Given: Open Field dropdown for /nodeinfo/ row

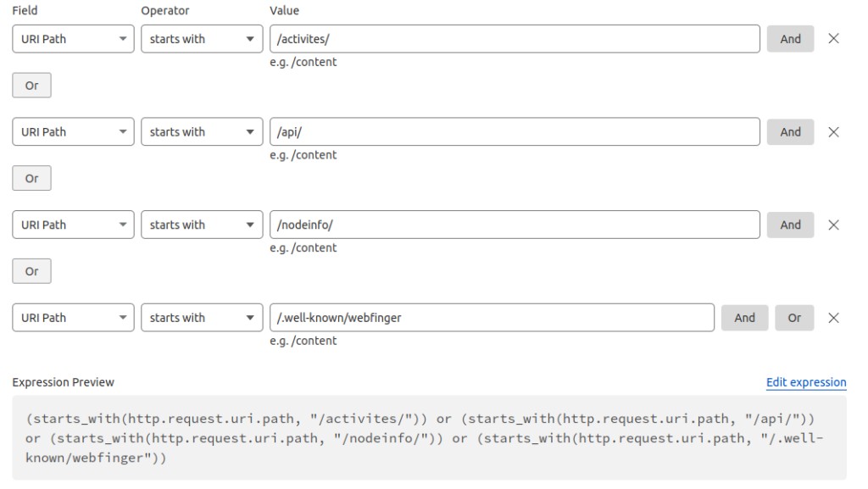Looking at the screenshot, I should coord(74,225).
